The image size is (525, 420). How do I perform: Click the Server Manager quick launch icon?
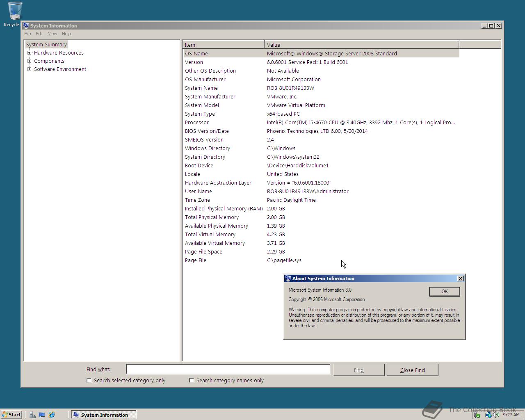(32, 415)
